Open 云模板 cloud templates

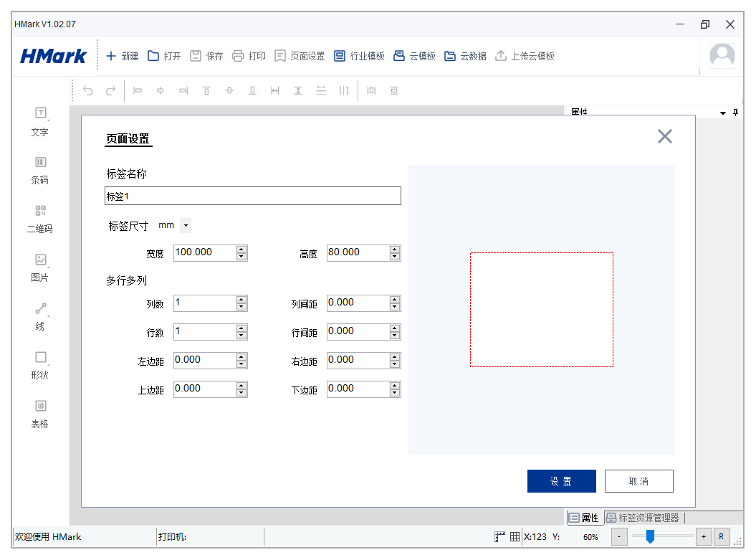pyautogui.click(x=415, y=56)
